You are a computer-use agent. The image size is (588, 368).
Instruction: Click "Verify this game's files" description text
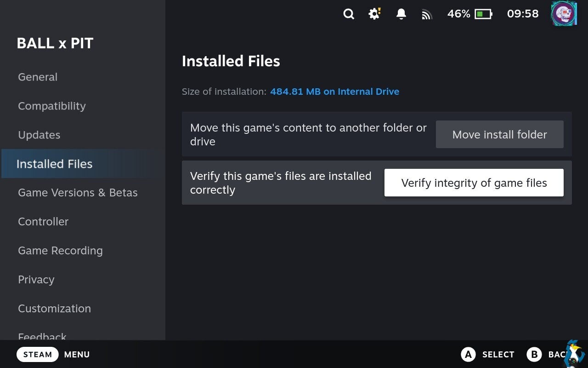tap(281, 183)
